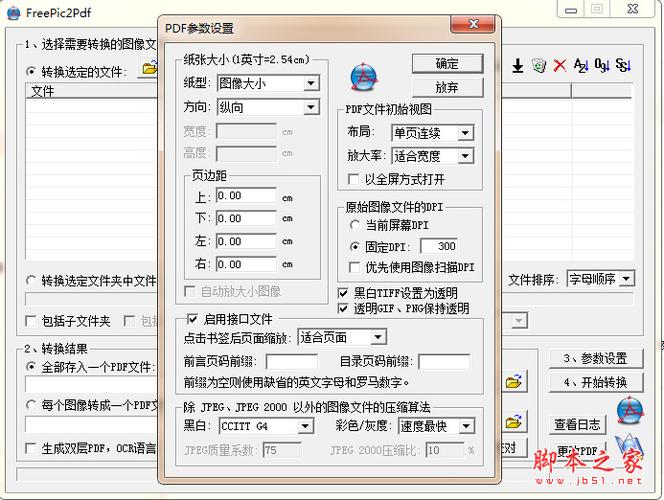Open 3、参数设置 in the main window
The image size is (664, 500).
(x=596, y=359)
